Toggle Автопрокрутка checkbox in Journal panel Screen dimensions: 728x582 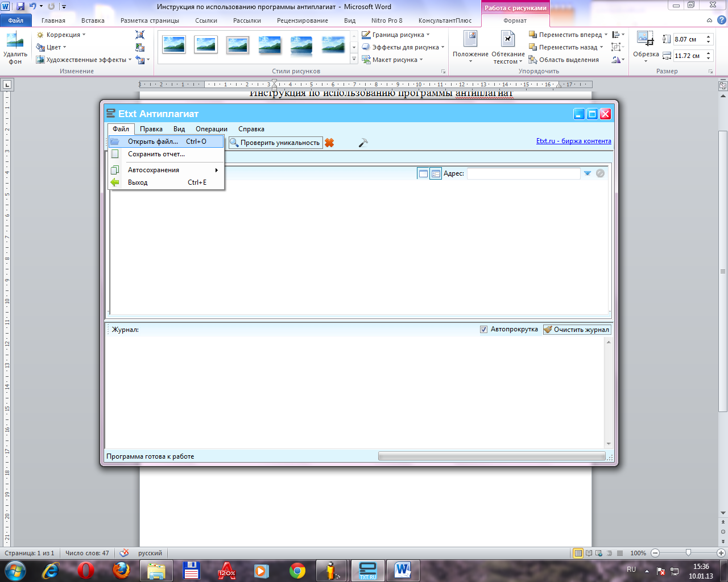click(x=484, y=329)
